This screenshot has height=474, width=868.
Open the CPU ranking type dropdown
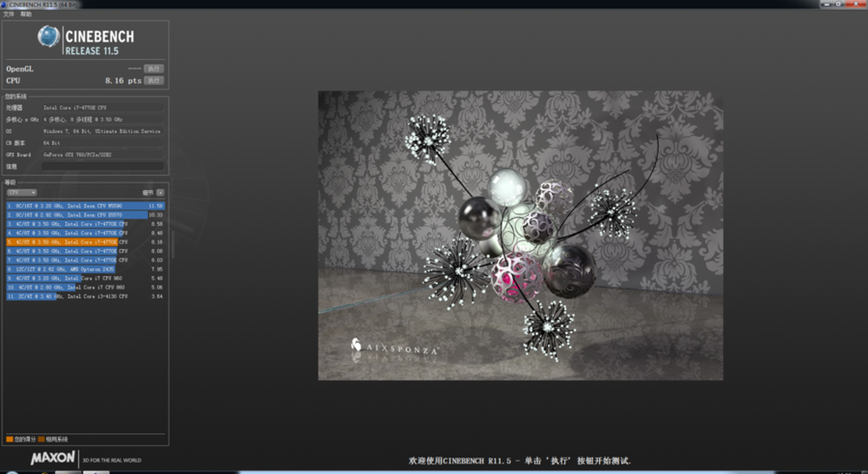(22, 192)
